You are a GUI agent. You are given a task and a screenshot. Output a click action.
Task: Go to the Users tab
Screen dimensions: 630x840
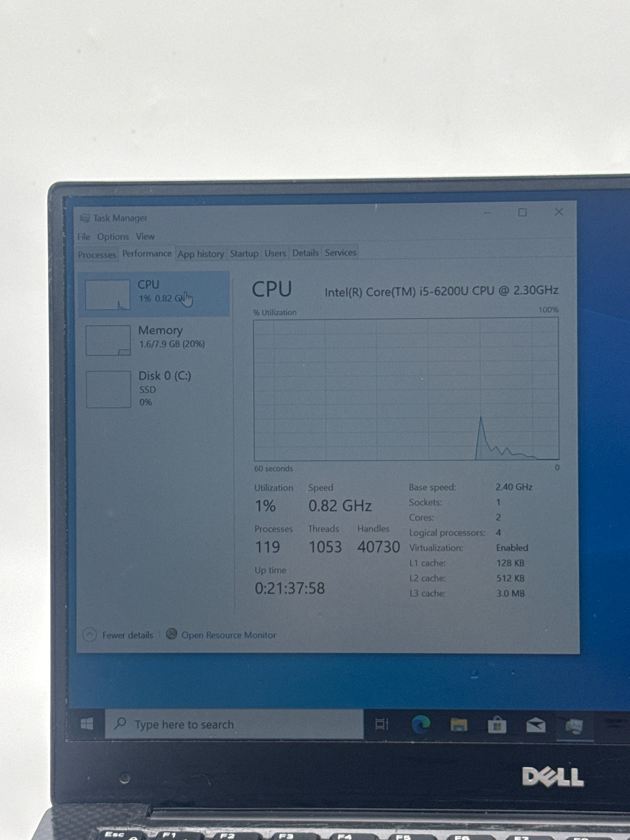coord(275,253)
